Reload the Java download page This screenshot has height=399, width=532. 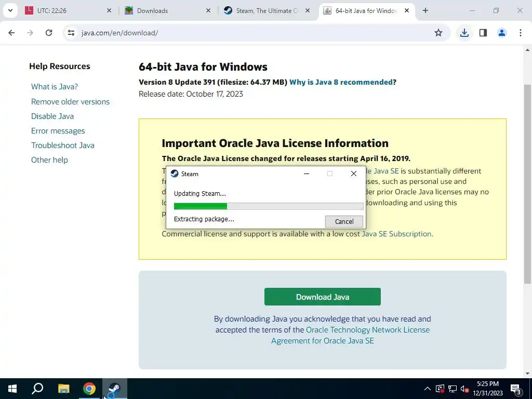[49, 33]
